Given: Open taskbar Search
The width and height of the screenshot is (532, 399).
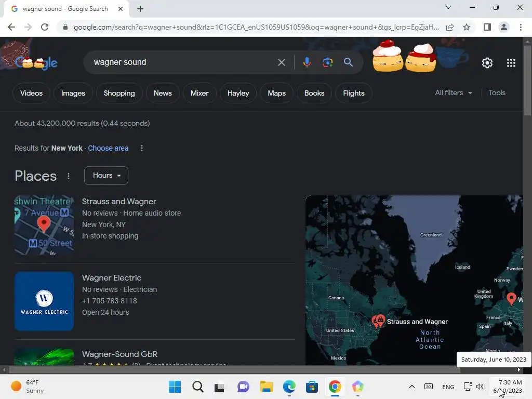Looking at the screenshot, I should (x=198, y=387).
